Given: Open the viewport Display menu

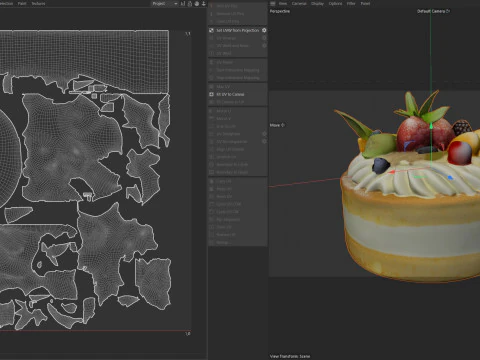Looking at the screenshot, I should pyautogui.click(x=317, y=3).
